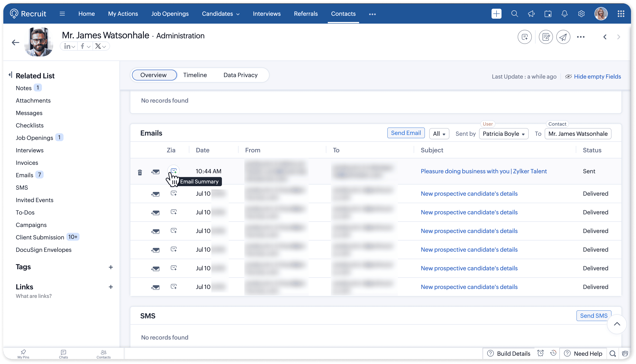636x364 pixels.
Task: Collapse the Related List panel
Action: pos(10,75)
